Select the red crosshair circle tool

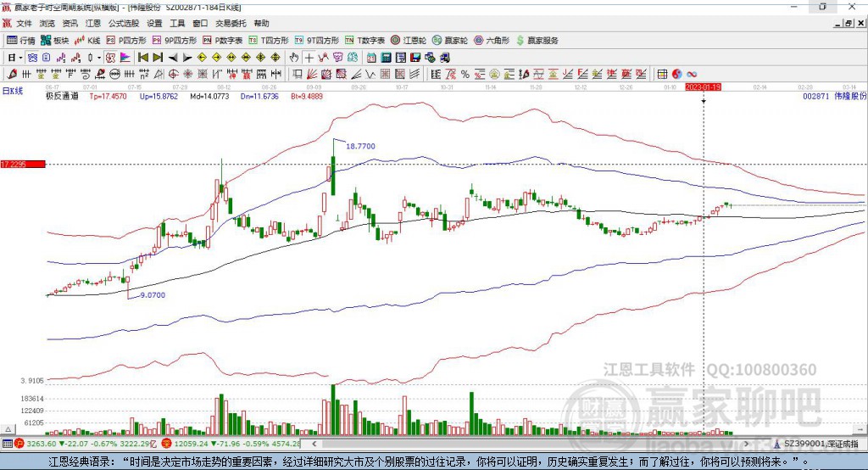point(173,74)
